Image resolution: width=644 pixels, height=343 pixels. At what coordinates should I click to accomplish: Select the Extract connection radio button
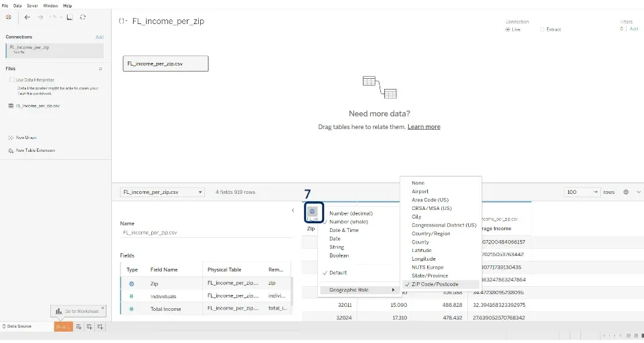click(542, 29)
